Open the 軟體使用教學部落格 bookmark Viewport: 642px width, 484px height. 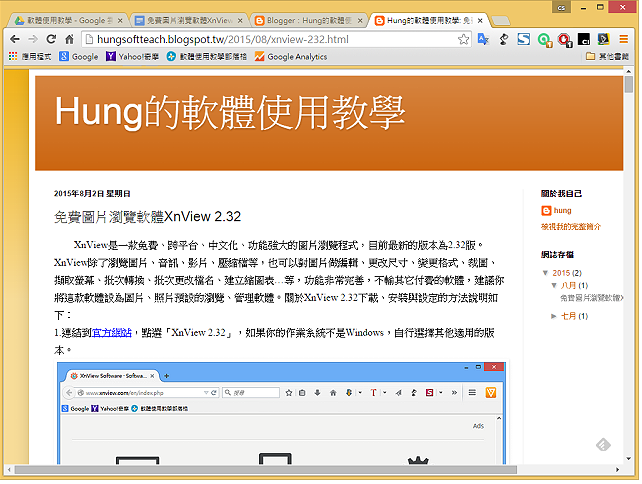click(207, 57)
